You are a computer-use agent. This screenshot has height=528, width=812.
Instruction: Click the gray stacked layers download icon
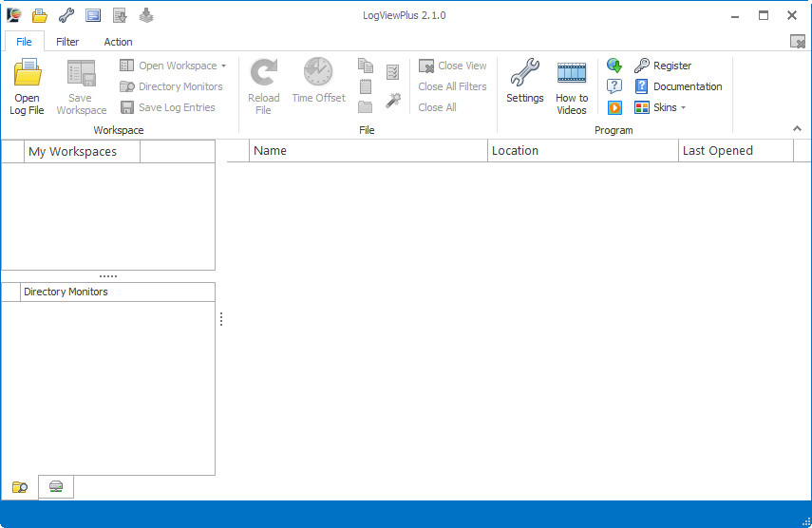pyautogui.click(x=146, y=15)
